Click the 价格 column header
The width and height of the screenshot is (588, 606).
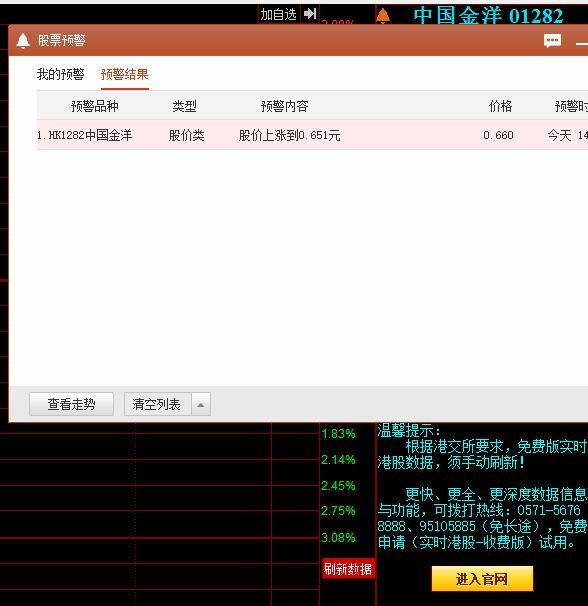501,106
